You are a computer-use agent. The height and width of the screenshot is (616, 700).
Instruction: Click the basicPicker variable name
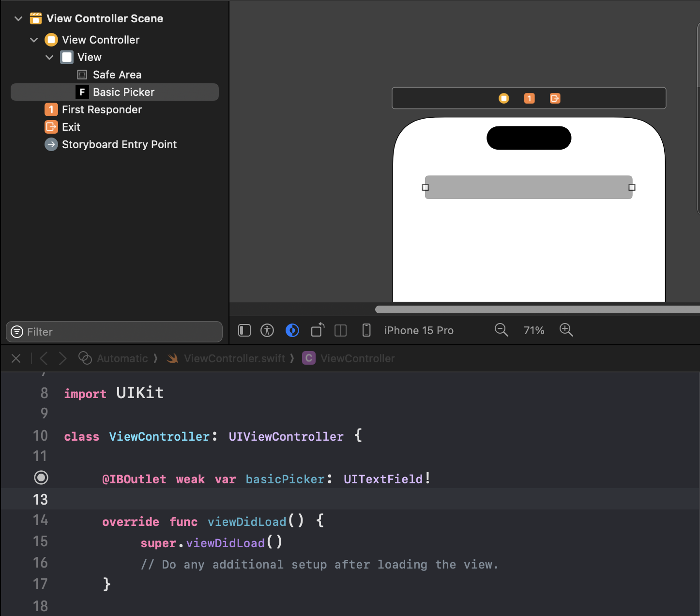(x=285, y=479)
